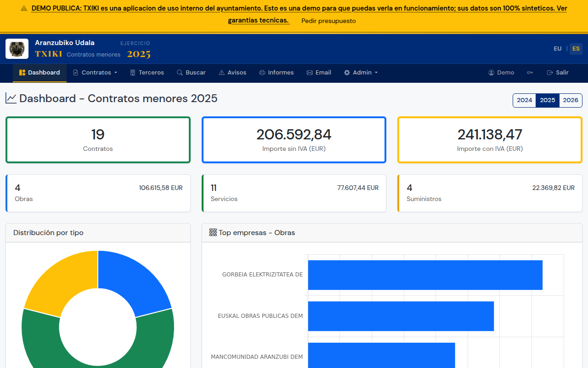Switch language to EU (Basque)

click(558, 49)
